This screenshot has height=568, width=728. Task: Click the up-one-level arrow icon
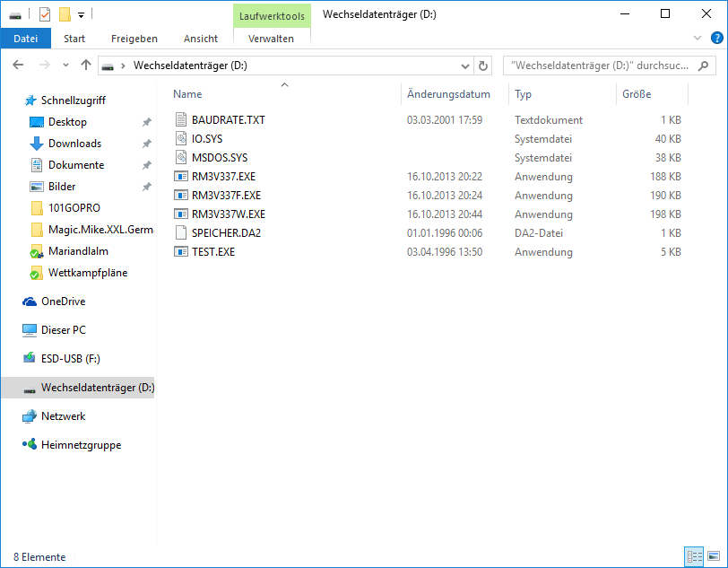click(x=86, y=66)
